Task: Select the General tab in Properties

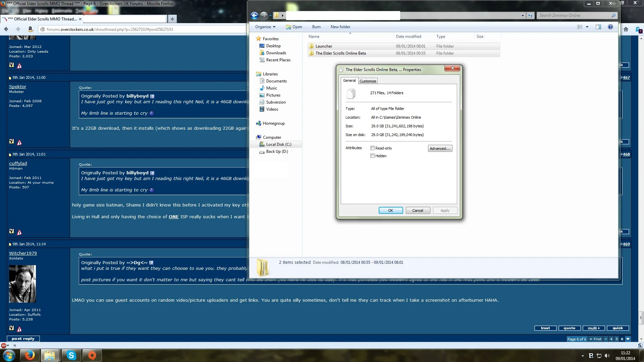Action: [349, 80]
